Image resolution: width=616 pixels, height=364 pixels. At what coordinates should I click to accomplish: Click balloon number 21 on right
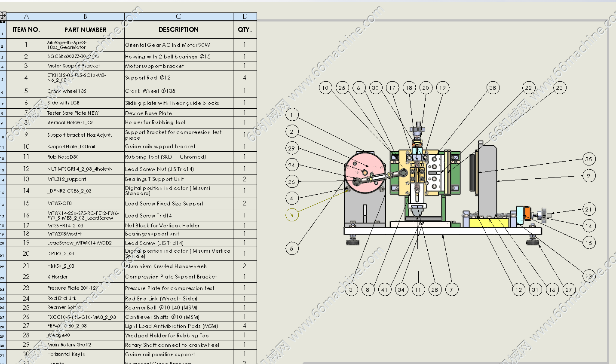click(x=588, y=209)
